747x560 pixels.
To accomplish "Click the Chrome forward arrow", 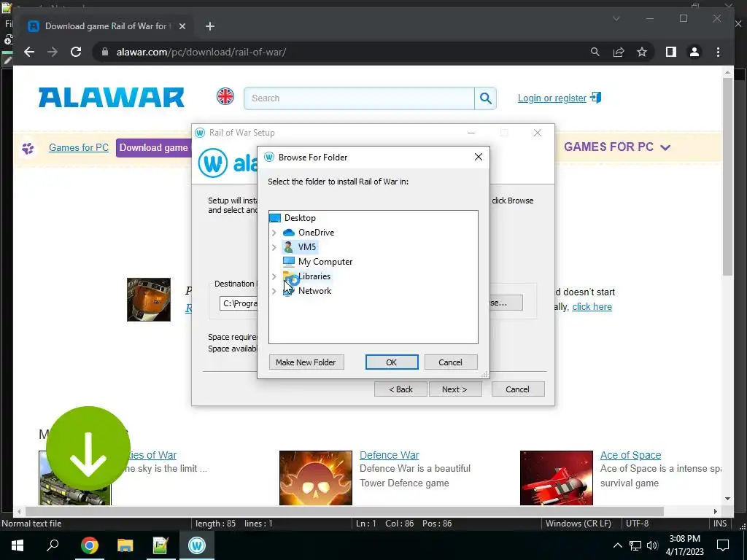I will tap(53, 52).
